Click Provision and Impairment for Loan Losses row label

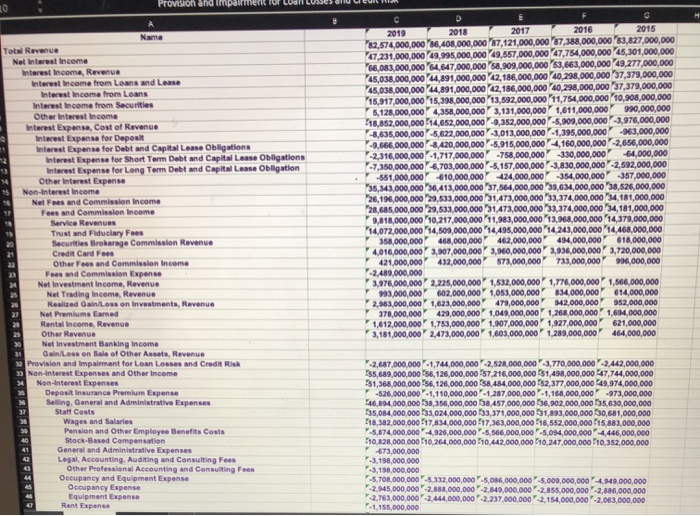133,364
